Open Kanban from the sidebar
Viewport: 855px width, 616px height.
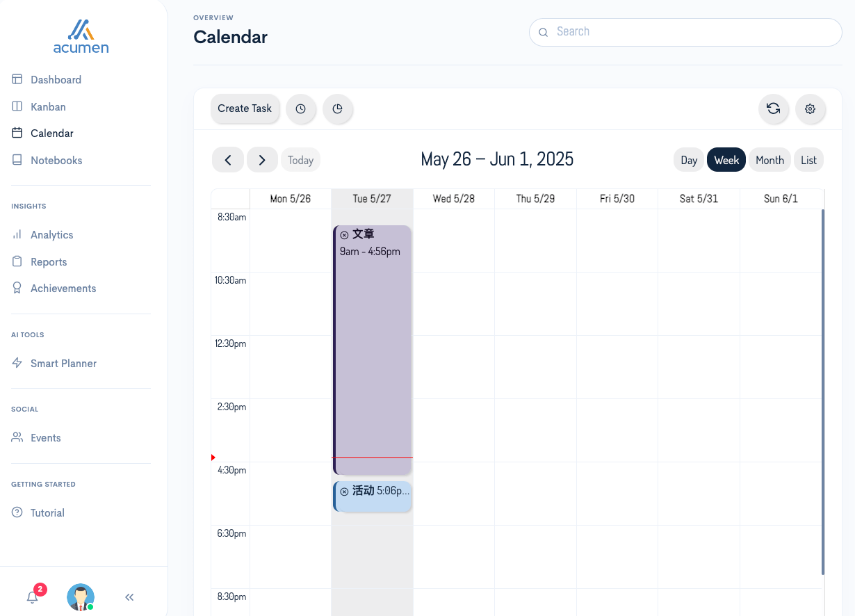48,106
